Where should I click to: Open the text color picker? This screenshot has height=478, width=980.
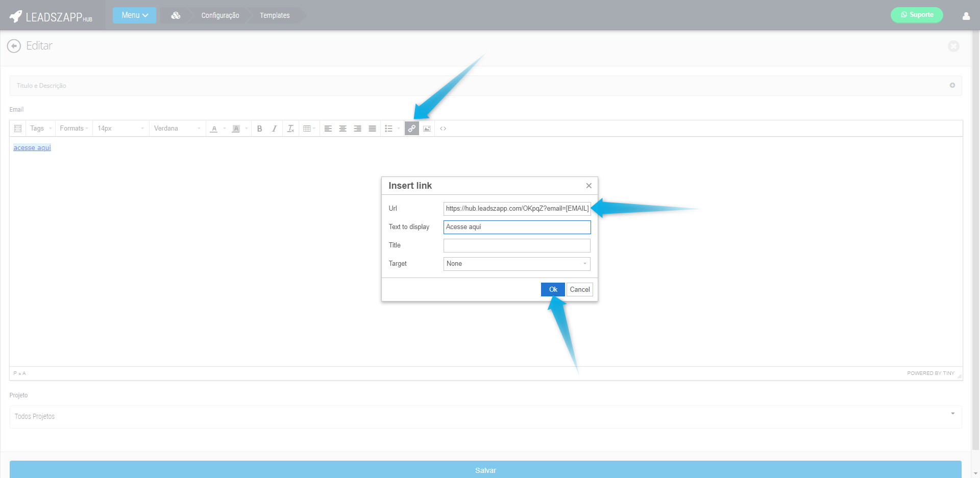(214, 129)
